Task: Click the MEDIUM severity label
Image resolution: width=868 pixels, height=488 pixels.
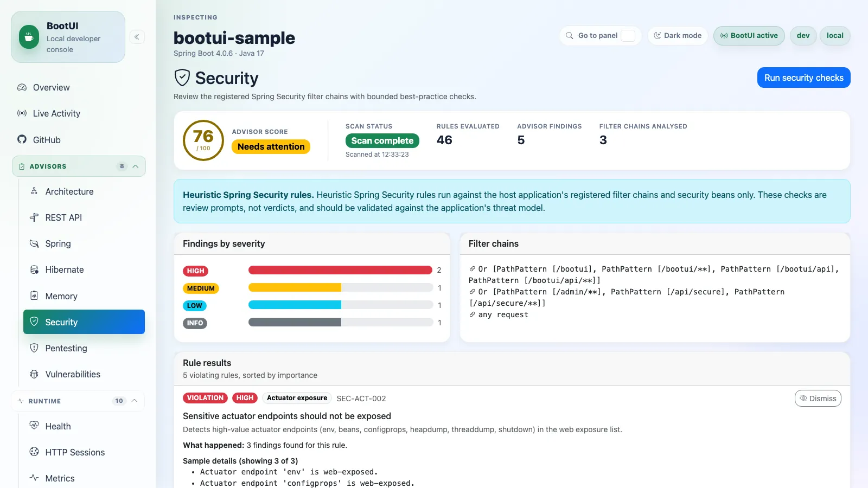Action: (x=201, y=288)
